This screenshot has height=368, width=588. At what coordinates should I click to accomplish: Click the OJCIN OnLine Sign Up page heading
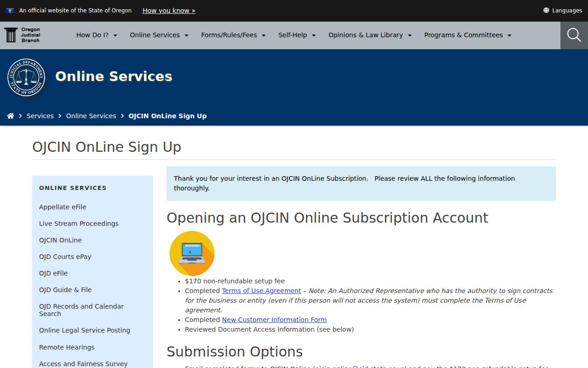[x=107, y=147]
